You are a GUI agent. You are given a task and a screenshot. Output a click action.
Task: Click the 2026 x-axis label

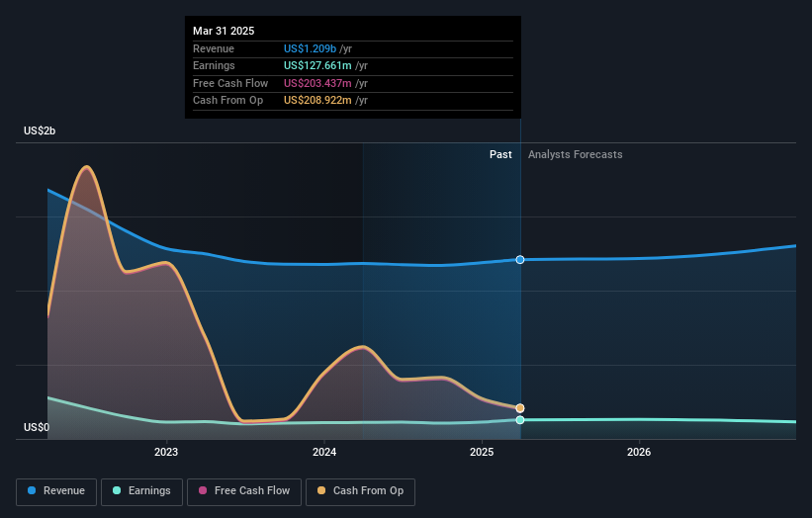tap(639, 453)
